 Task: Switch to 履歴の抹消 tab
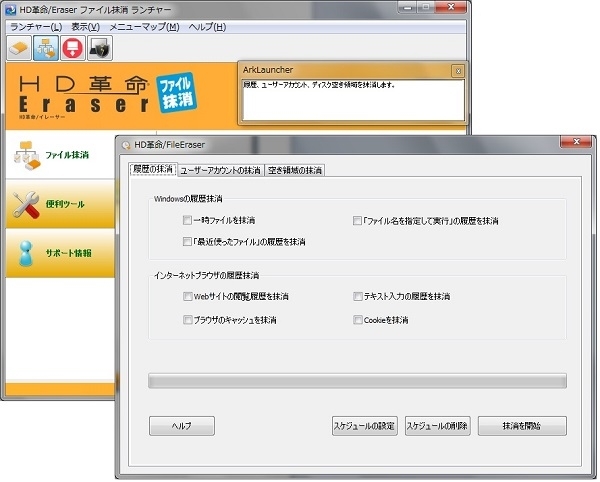point(153,169)
